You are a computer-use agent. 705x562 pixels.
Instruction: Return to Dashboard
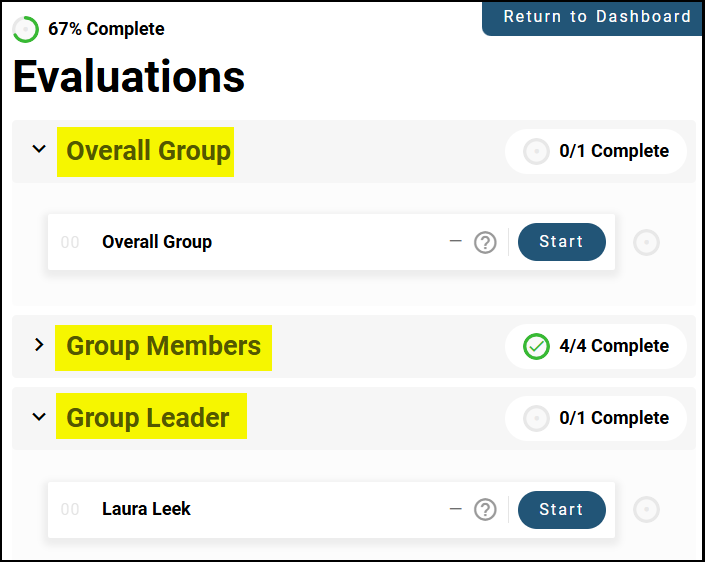coord(597,17)
